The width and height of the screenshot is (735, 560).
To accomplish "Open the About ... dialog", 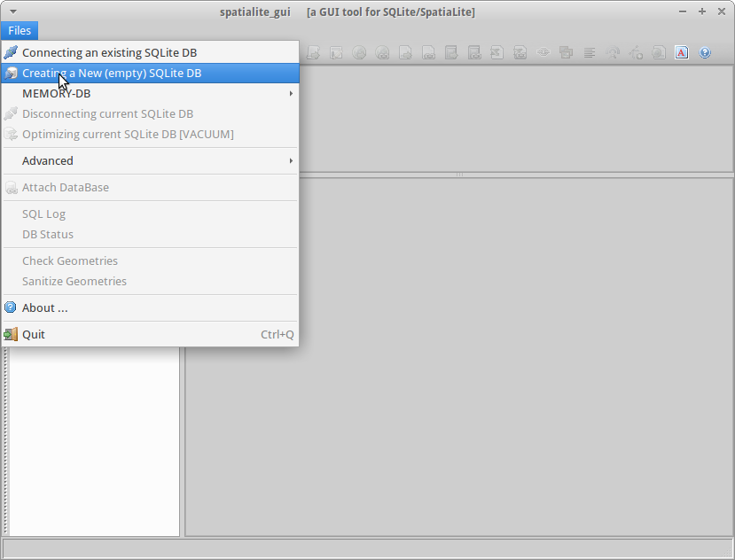I will 150,307.
